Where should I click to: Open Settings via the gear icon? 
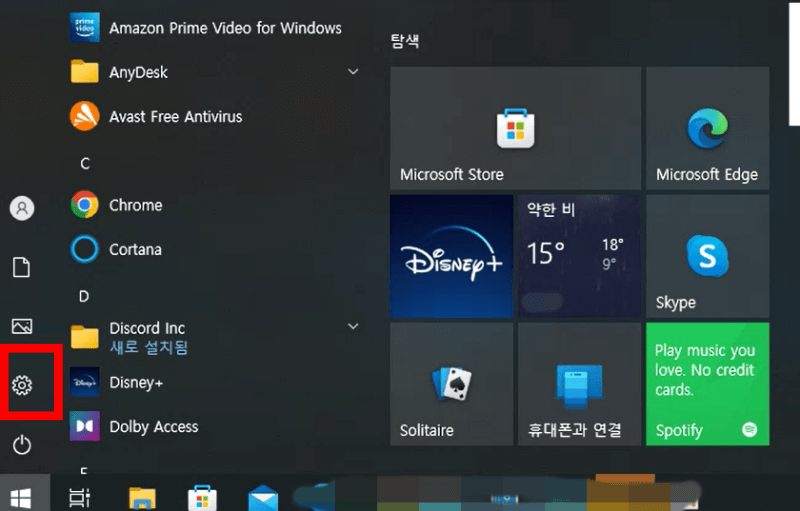coord(22,385)
